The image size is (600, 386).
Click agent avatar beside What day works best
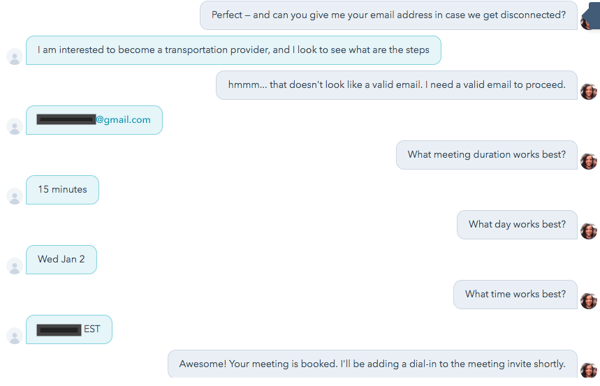point(589,231)
